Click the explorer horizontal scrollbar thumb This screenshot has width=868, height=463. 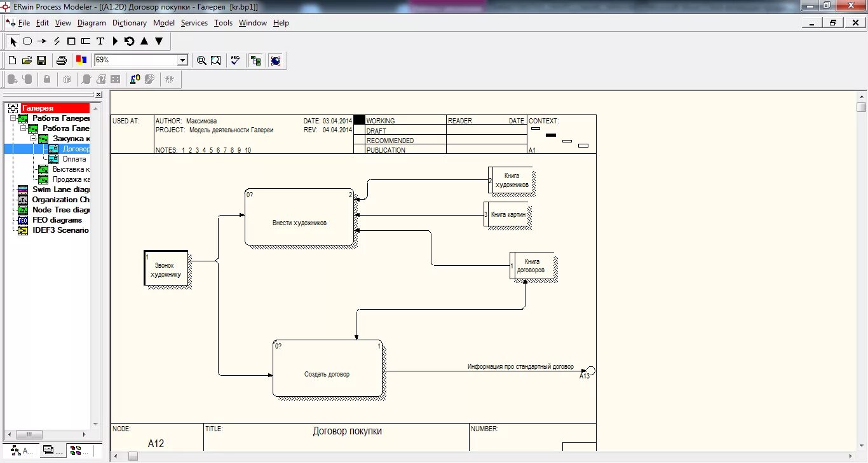[29, 434]
